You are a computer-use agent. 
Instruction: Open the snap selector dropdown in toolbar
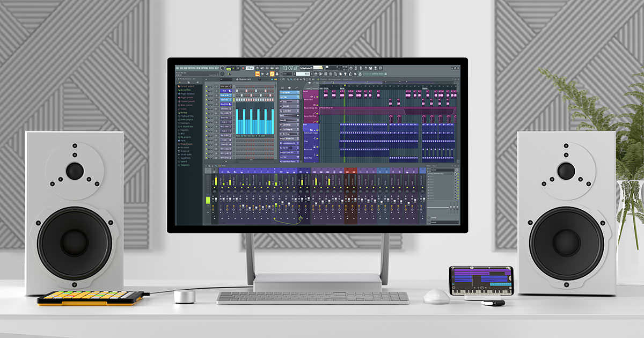pos(287,74)
